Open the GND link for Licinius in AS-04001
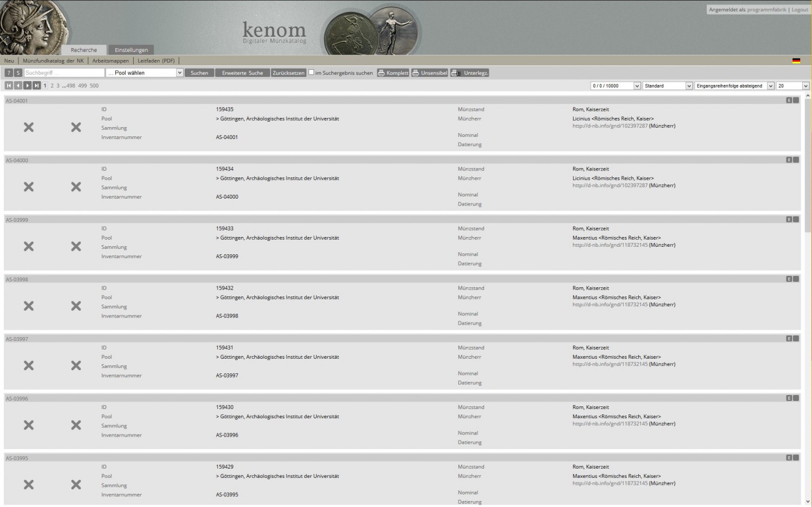 pyautogui.click(x=610, y=126)
